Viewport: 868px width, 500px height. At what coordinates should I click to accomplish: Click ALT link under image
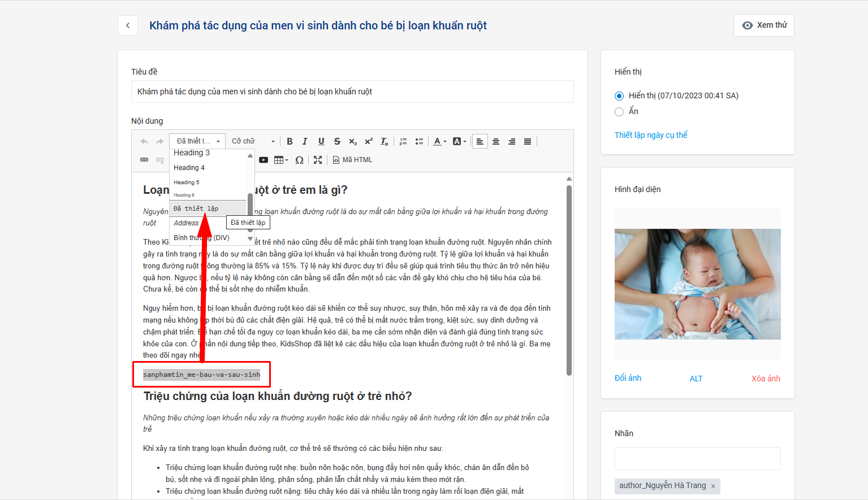pos(696,379)
